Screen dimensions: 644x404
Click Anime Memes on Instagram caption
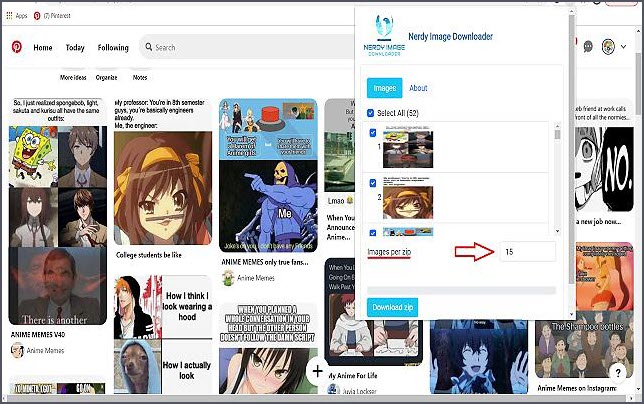577,388
